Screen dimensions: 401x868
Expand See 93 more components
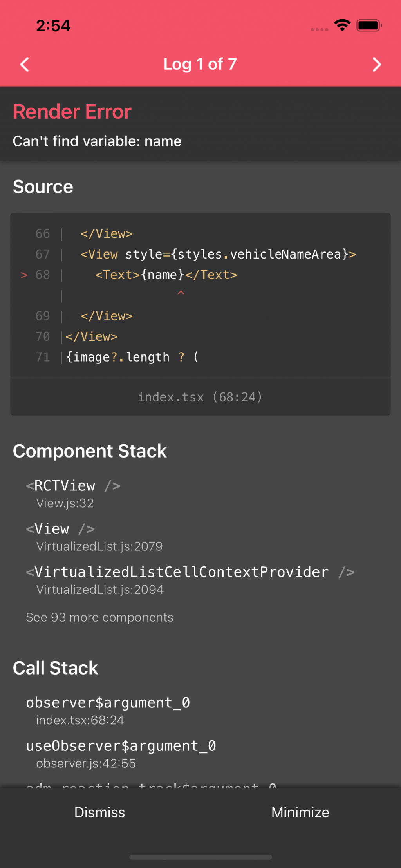tap(99, 617)
